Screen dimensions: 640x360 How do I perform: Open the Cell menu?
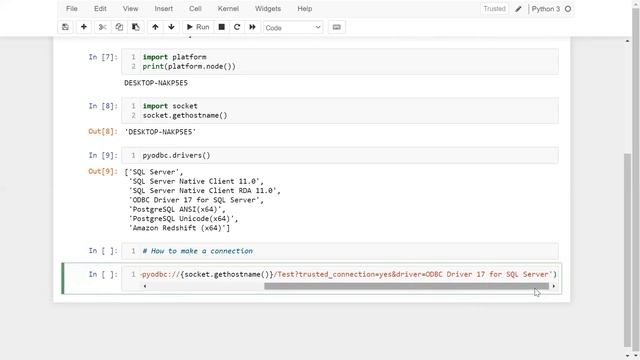195,9
